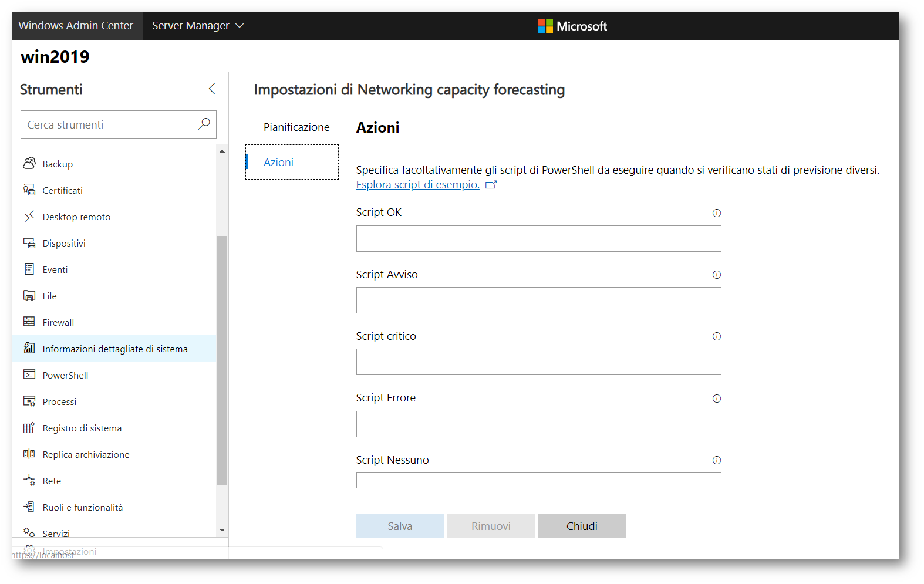The width and height of the screenshot is (924, 584).
Task: Open Replica archiviazione tool
Action: 114,454
